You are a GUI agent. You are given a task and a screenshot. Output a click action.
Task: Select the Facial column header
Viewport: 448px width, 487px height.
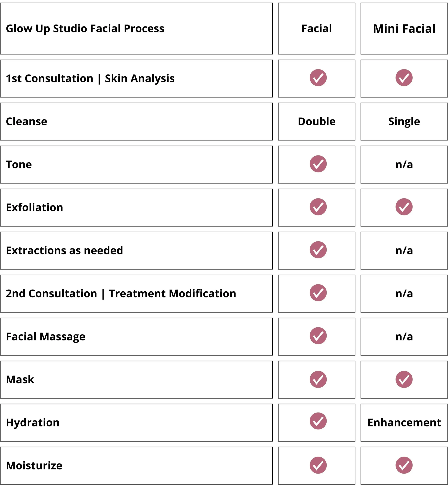coord(317,29)
